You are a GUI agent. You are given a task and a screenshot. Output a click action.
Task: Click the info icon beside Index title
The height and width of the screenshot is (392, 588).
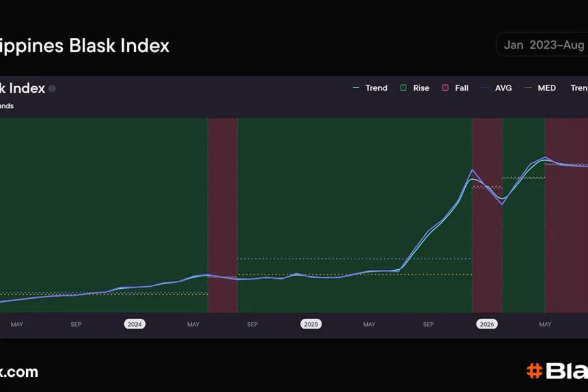pos(52,89)
